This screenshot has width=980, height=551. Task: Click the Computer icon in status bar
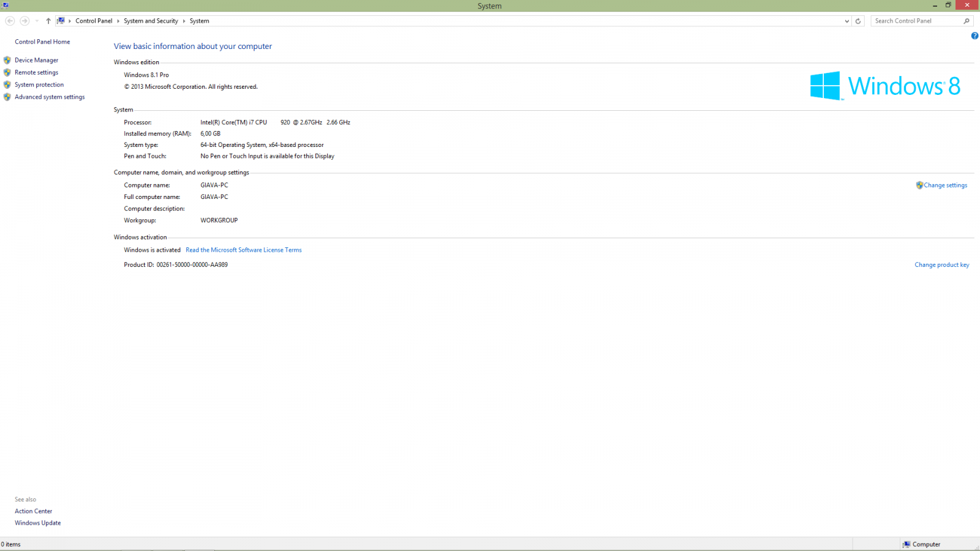click(x=907, y=544)
